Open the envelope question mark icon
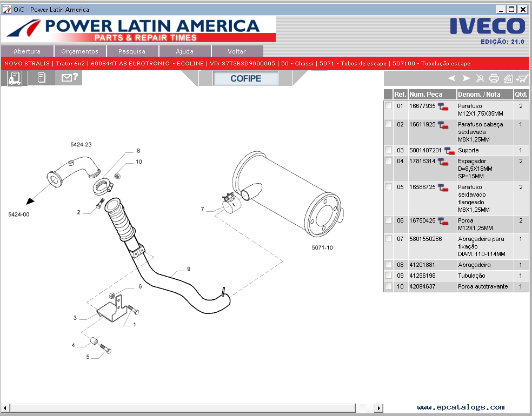 pos(69,78)
